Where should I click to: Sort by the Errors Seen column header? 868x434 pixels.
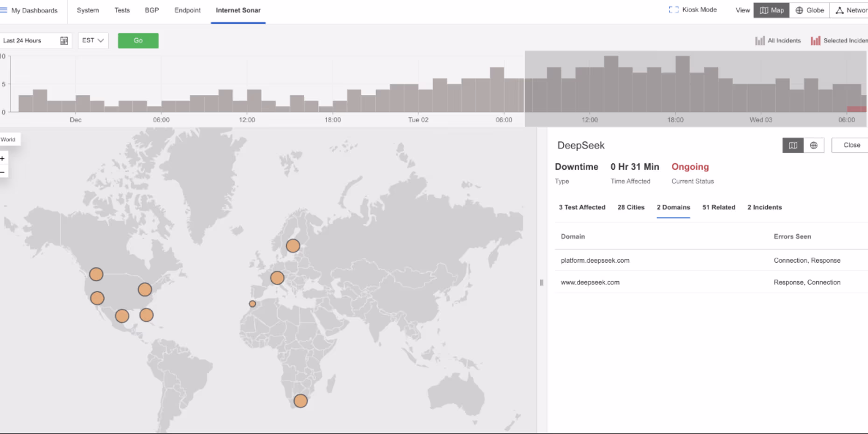pos(792,237)
